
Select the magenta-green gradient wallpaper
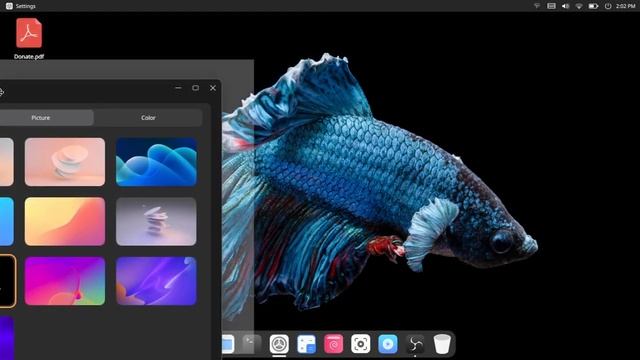65,281
